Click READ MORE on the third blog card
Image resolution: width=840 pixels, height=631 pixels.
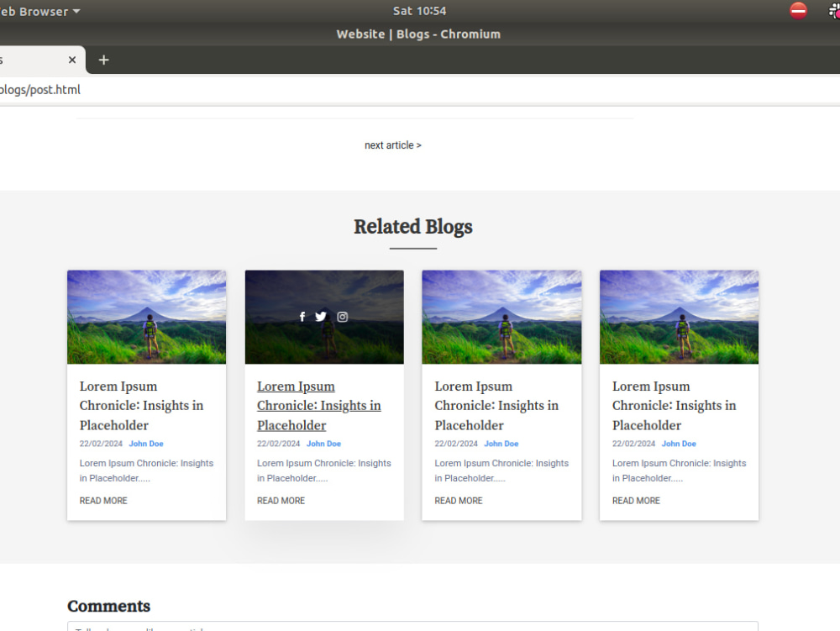(x=459, y=500)
